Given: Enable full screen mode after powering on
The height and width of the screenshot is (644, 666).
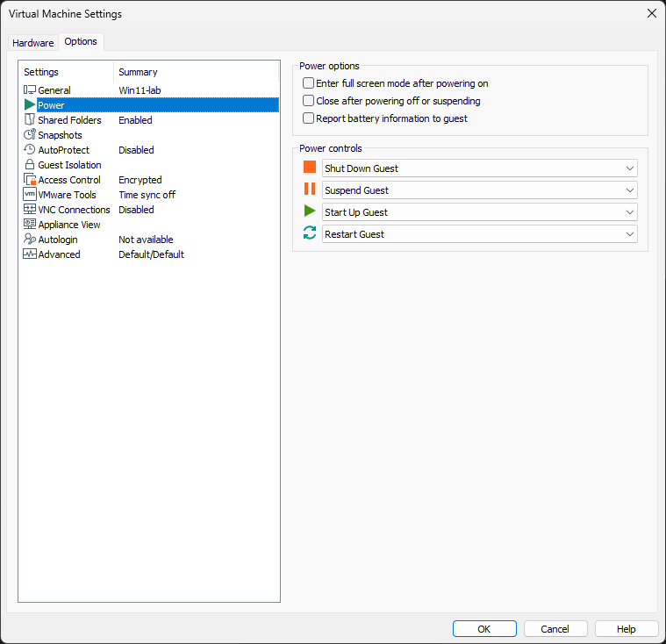Looking at the screenshot, I should click(x=308, y=82).
